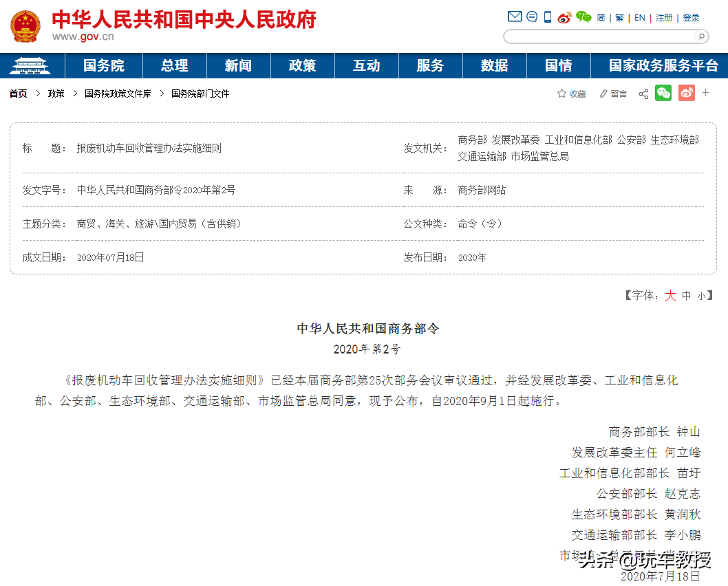The height and width of the screenshot is (586, 728).
Task: Switch to traditional Chinese with 繁
Action: 619,17
